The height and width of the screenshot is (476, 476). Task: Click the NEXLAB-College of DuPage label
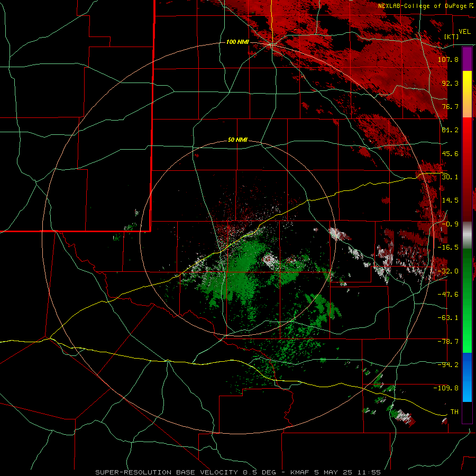tap(422, 6)
